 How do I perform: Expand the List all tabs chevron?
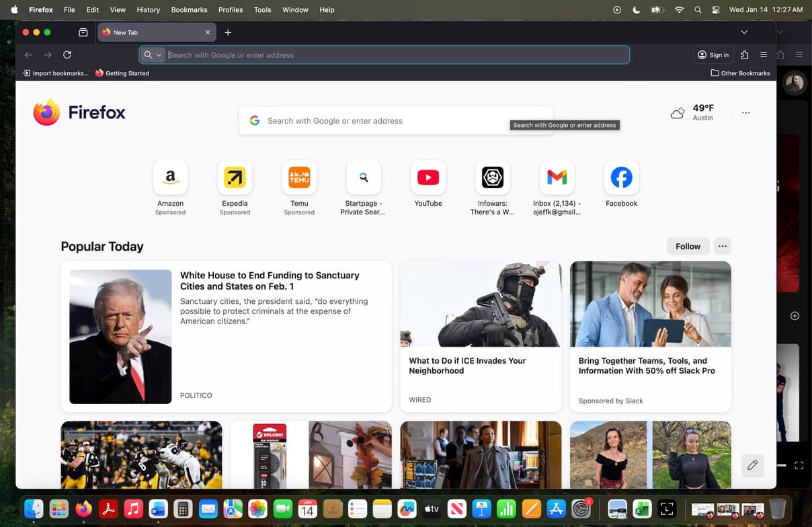(744, 32)
